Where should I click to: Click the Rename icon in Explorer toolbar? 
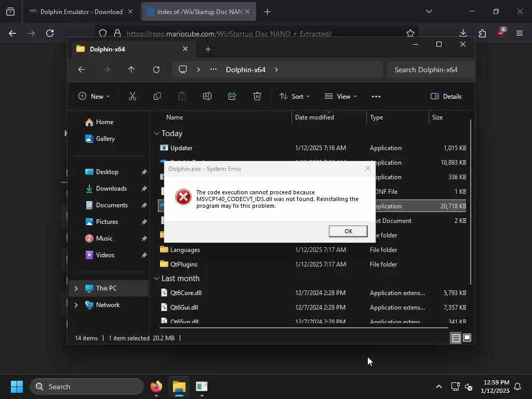point(207,96)
